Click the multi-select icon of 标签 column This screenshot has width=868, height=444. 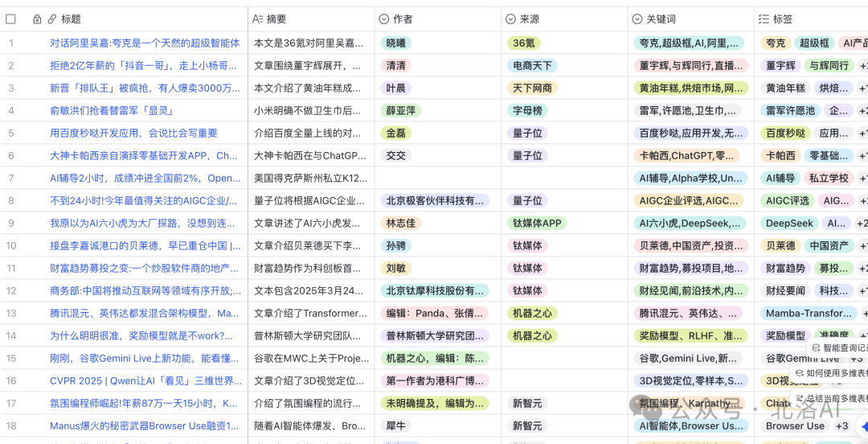764,19
